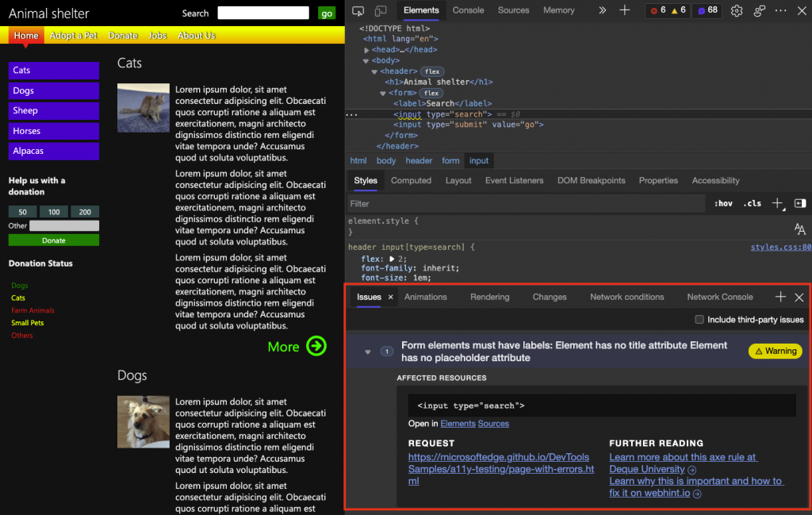Toggle device emulation icon
The height and width of the screenshot is (515, 812).
pyautogui.click(x=381, y=11)
